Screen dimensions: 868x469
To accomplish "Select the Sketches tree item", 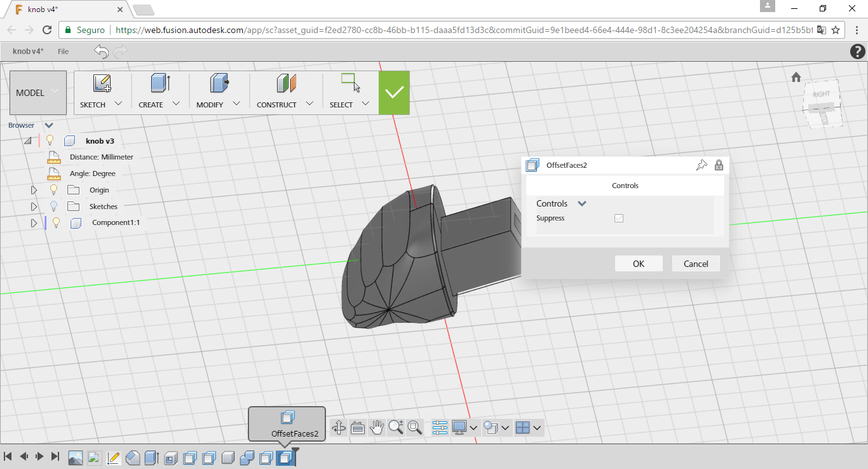I will pyautogui.click(x=104, y=207).
